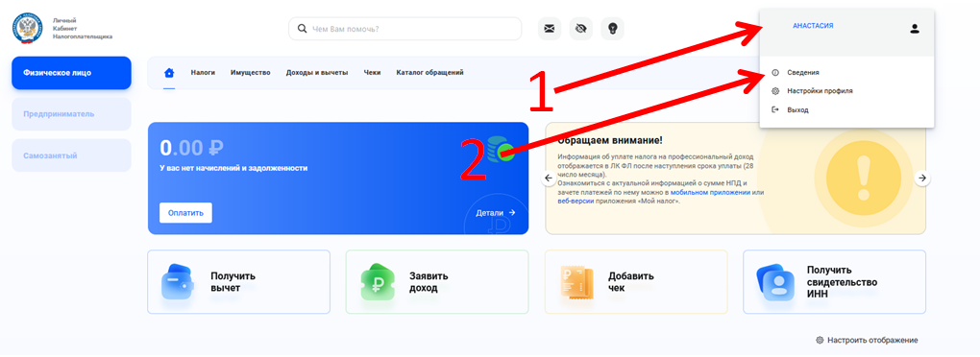Click the gear icon near Настроить отображение
Viewport: 980px width, 357px height.
pyautogui.click(x=820, y=340)
